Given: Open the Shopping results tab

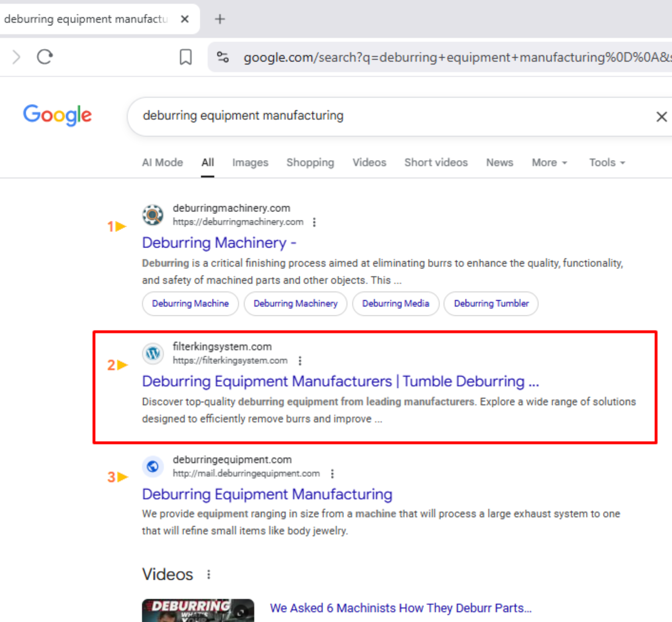Looking at the screenshot, I should tap(310, 163).
